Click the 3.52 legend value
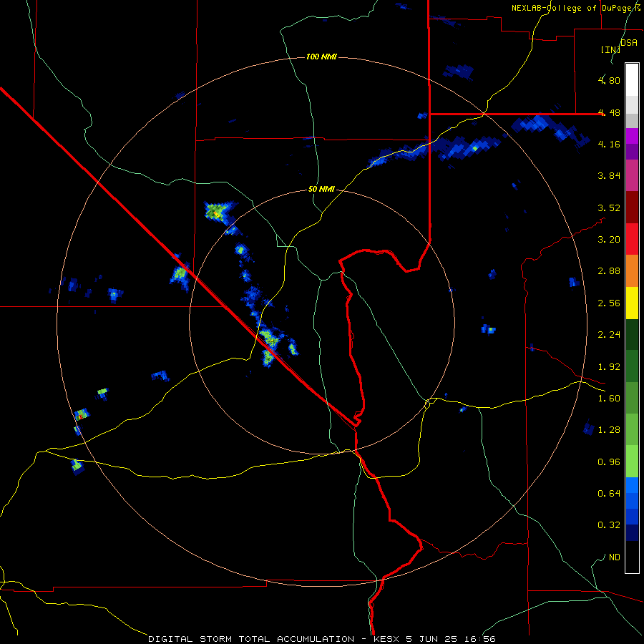The height and width of the screenshot is (644, 644). coord(609,208)
